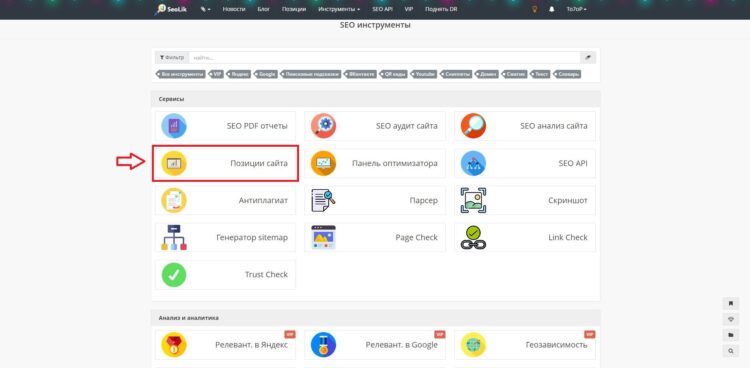750x368 pixels.
Task: Open the Парсер document search icon
Action: (323, 201)
